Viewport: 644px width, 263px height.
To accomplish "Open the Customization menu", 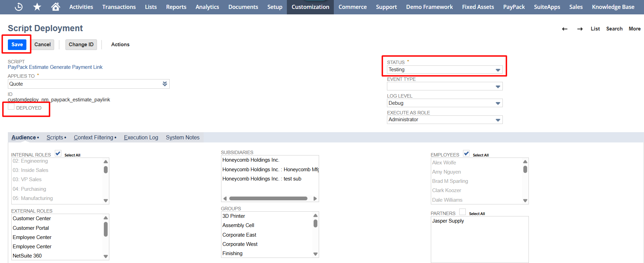I will click(311, 7).
